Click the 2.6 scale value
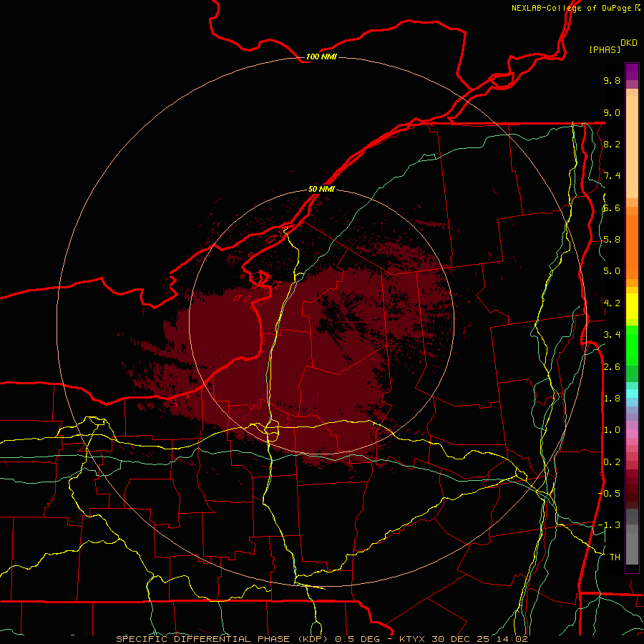This screenshot has height=644, width=644. click(x=612, y=367)
